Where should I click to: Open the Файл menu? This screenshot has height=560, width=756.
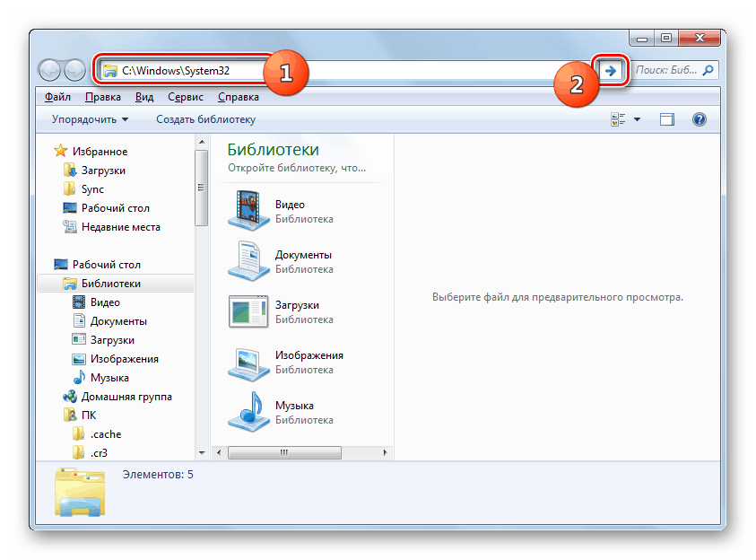tap(57, 97)
